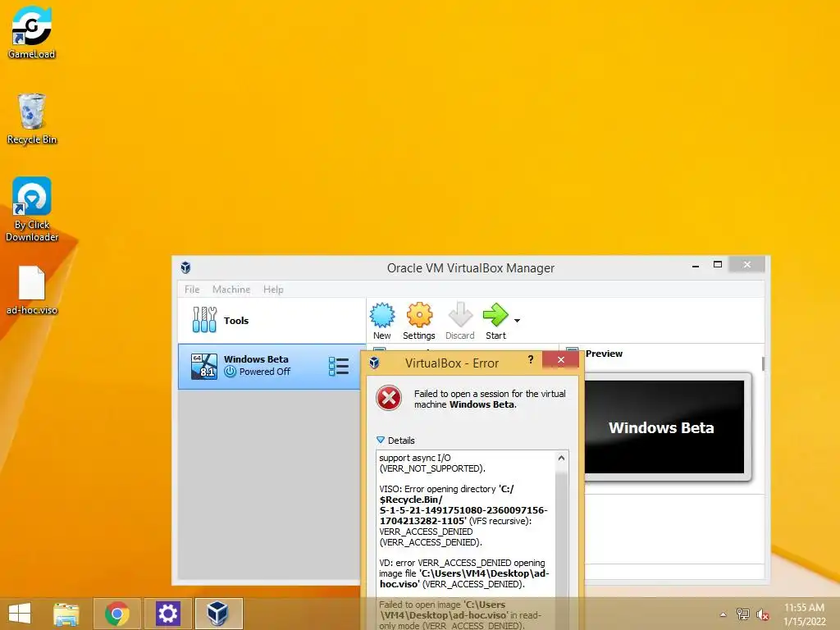Open the File menu in VirtualBox Manager
The height and width of the screenshot is (630, 840).
[x=192, y=290]
